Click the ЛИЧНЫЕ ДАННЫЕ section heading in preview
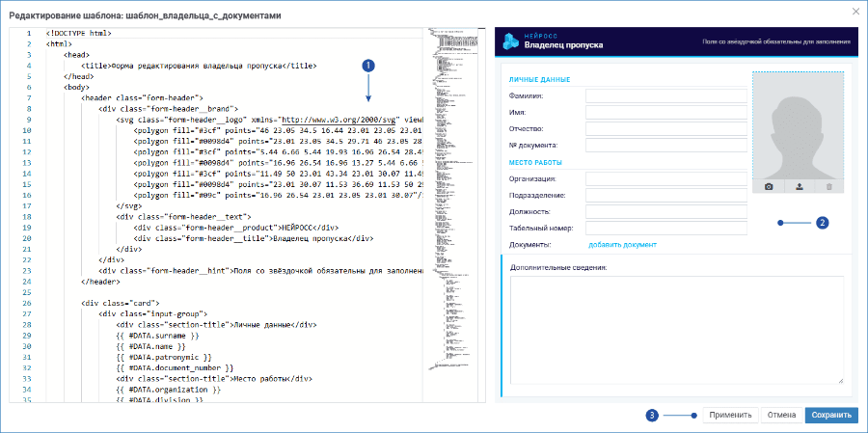 click(x=539, y=80)
